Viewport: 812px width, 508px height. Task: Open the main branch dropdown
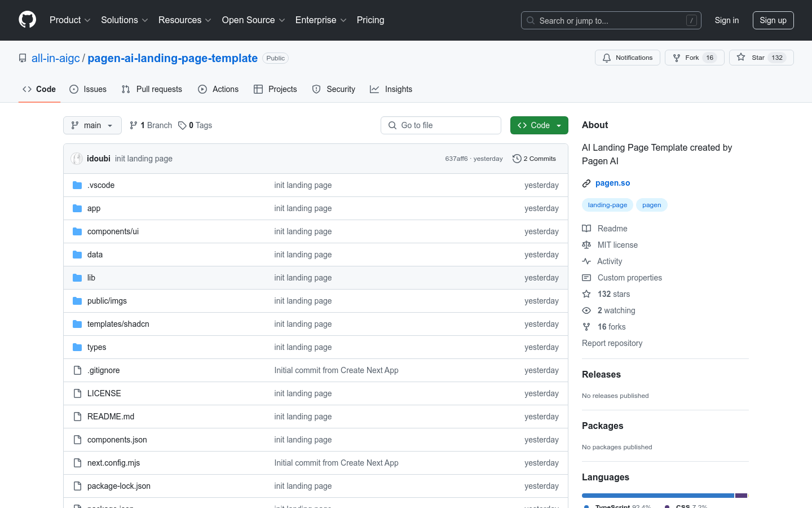pos(92,125)
